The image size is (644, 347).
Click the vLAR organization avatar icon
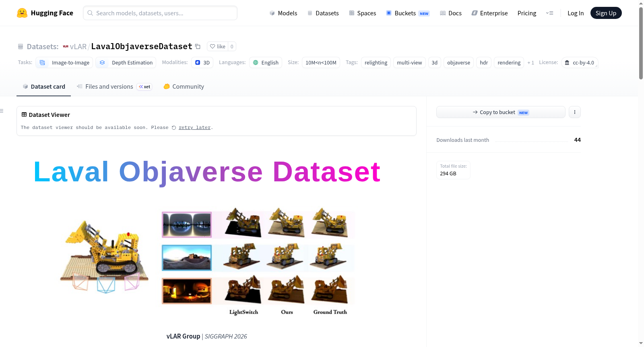point(66,46)
